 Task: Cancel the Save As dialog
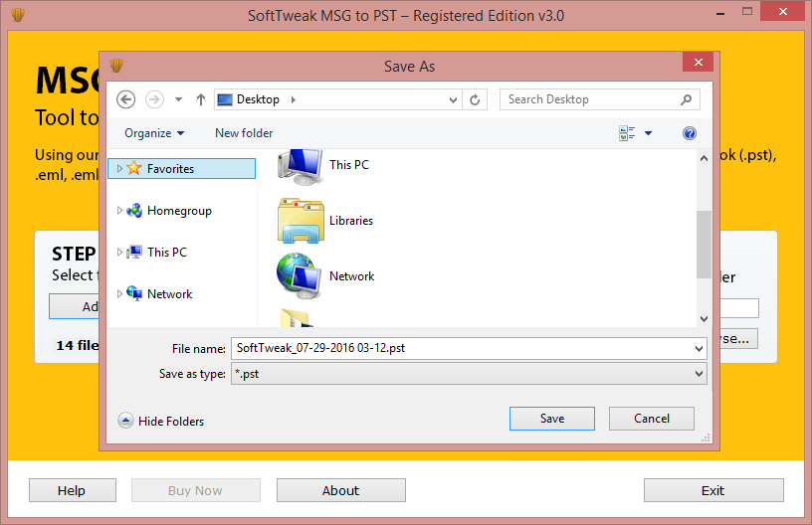(652, 419)
